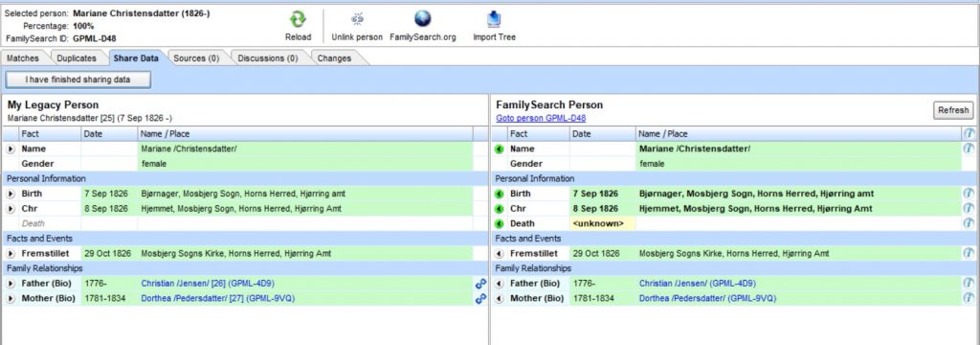This screenshot has width=980, height=345.
Task: Click Legacy name 'Mariane /Christensdatter/' cell
Action: [x=305, y=149]
